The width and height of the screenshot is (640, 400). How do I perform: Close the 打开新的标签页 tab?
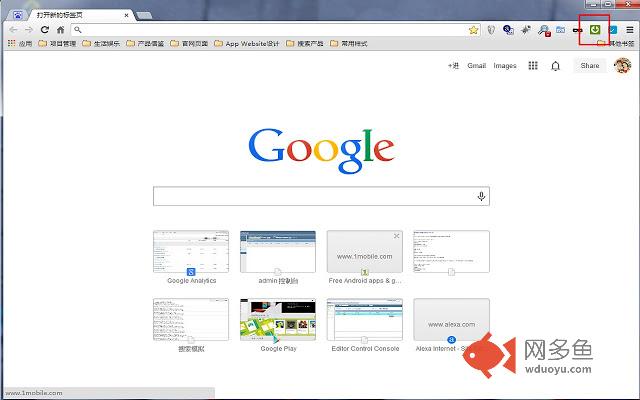[x=127, y=15]
